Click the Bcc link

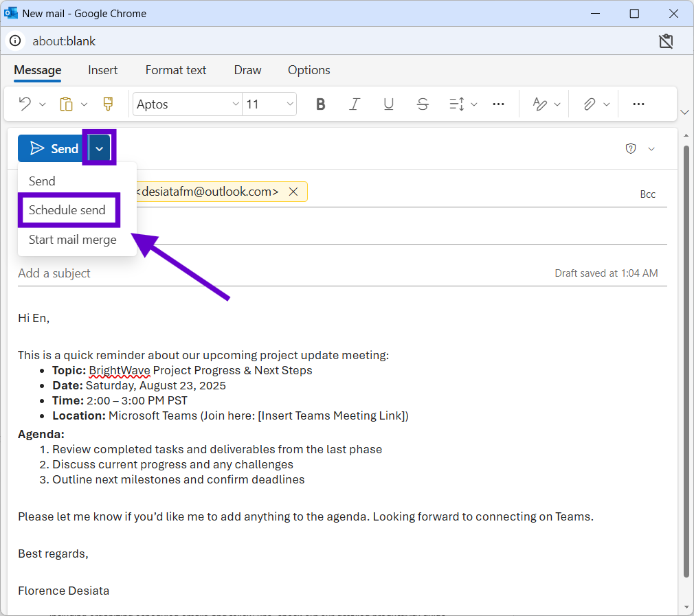click(647, 194)
